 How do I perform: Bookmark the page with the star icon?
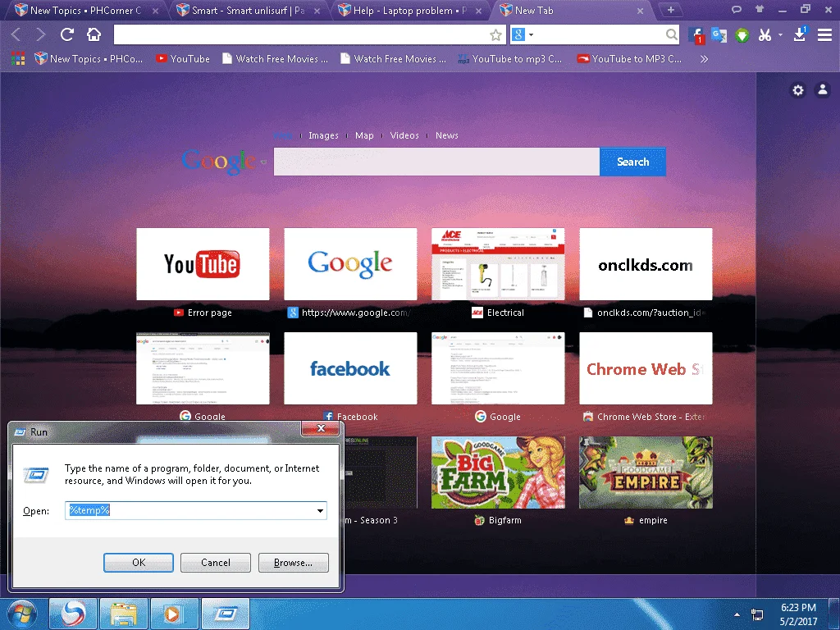495,34
